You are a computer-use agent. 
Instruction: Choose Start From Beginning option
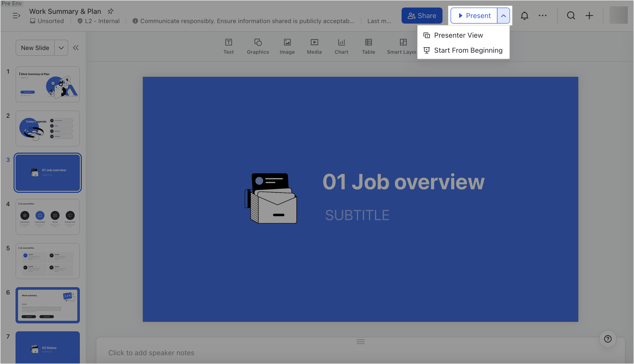click(x=468, y=50)
